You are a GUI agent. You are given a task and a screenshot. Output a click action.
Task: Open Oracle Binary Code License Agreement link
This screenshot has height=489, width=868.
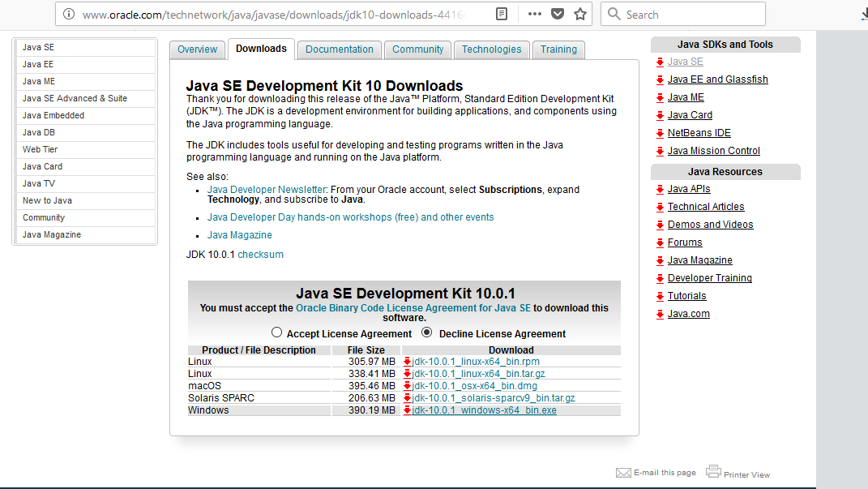(x=413, y=308)
